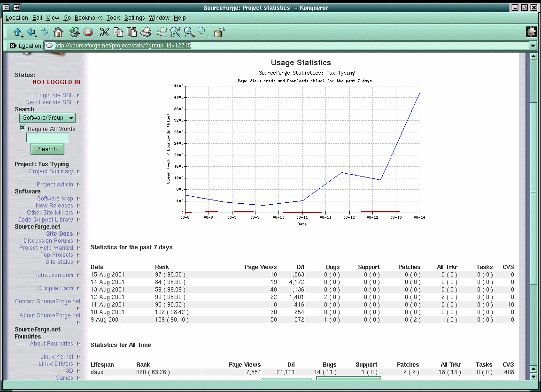The image size is (541, 392).
Task: Decrease font size with faded magnifier icon
Action: (203, 32)
